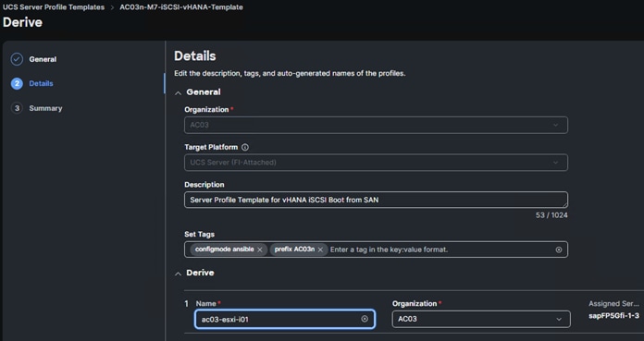
Task: Clear the profile Name field
Action: click(365, 319)
